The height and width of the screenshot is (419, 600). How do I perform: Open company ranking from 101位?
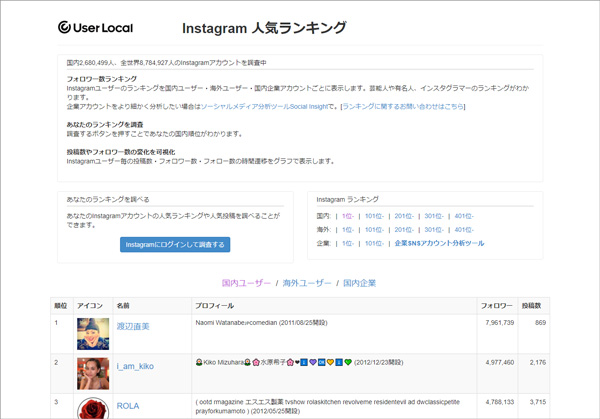pyautogui.click(x=374, y=243)
